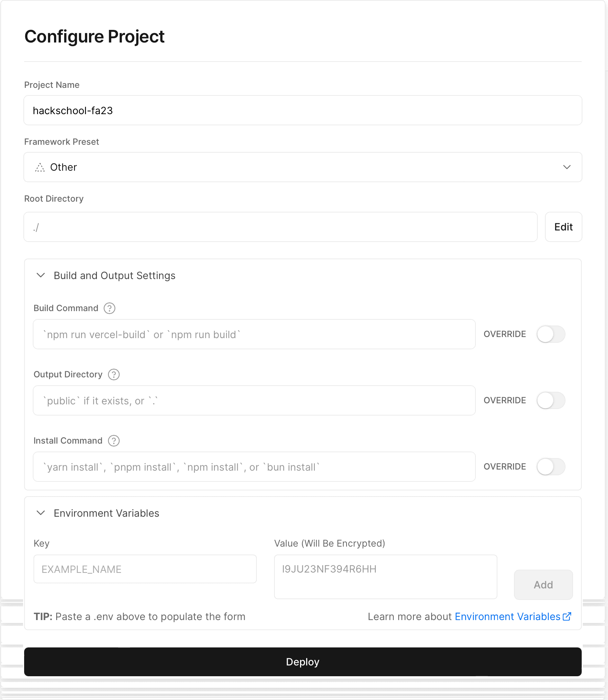Collapse the Build and Output Settings section

point(41,275)
